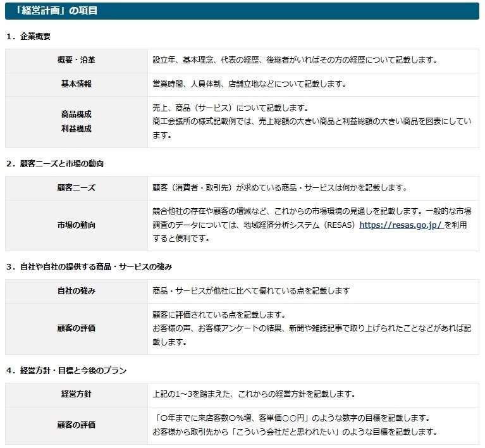Click the line 売上、商品（サービス）について記載します
This screenshot has width=485, height=448.
click(x=231, y=108)
